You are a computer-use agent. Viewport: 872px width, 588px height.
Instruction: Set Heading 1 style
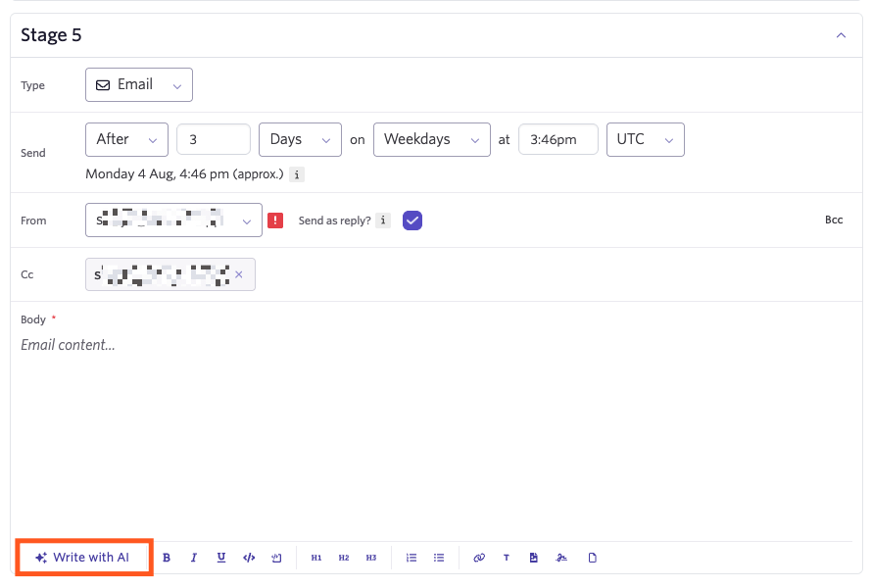(316, 558)
